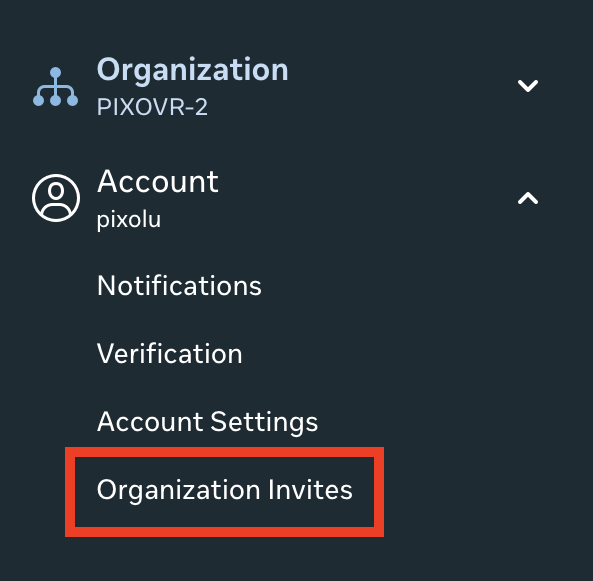Image resolution: width=593 pixels, height=581 pixels.
Task: Click the Organization hierarchy icon
Action: [x=56, y=87]
